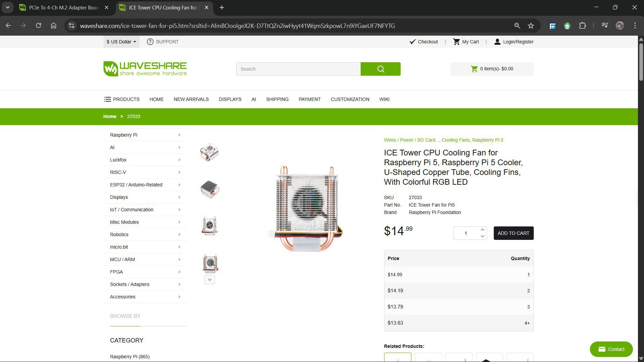Image resolution: width=644 pixels, height=362 pixels.
Task: Open the PRODUCTS menu
Action: coord(121,99)
